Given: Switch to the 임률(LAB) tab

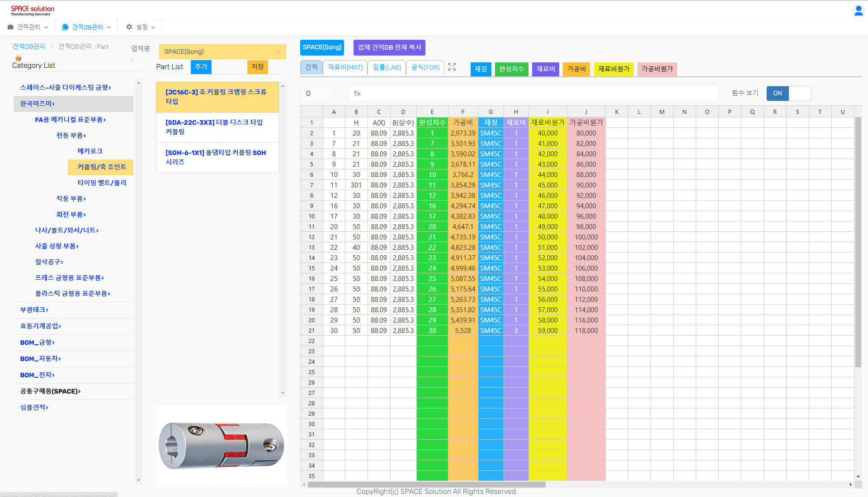Looking at the screenshot, I should [x=387, y=67].
